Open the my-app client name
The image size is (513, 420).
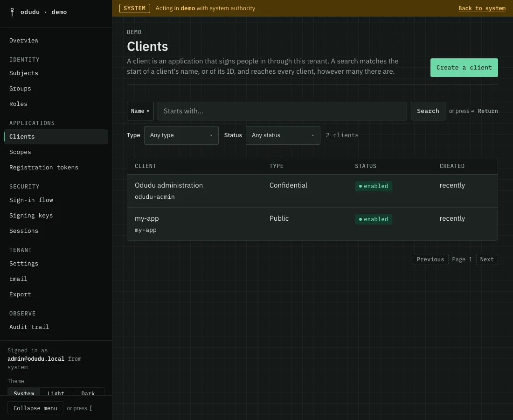[146, 218]
